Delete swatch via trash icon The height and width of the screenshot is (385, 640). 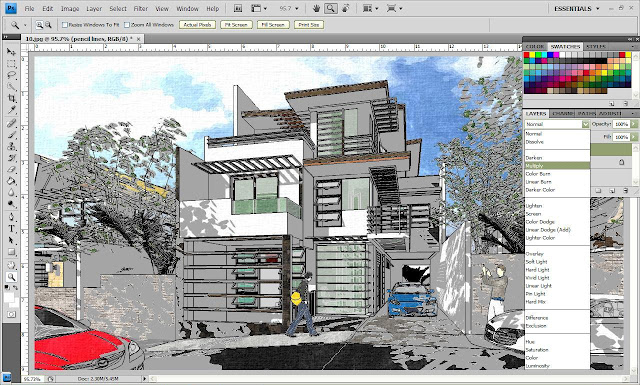coord(626,104)
